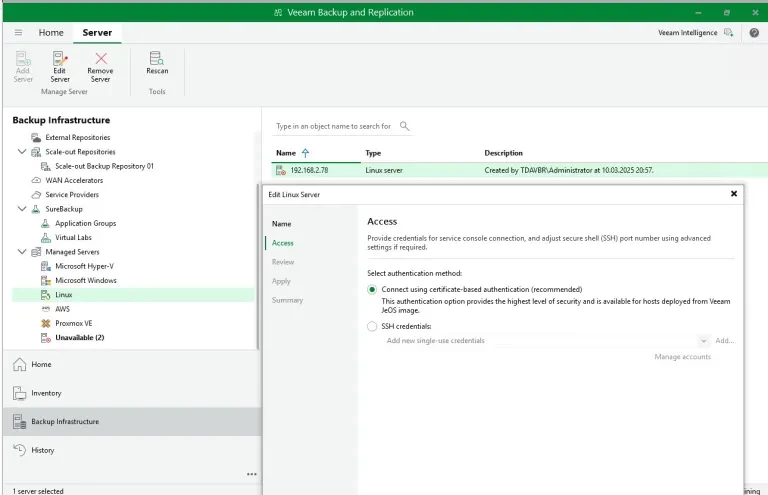Go to the Summary wizard step
The width and height of the screenshot is (768, 495).
point(288,300)
